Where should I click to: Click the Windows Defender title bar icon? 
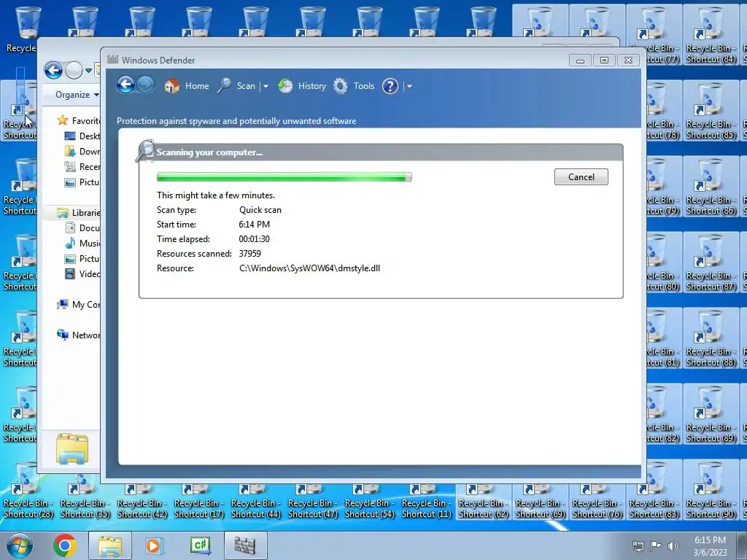[112, 60]
